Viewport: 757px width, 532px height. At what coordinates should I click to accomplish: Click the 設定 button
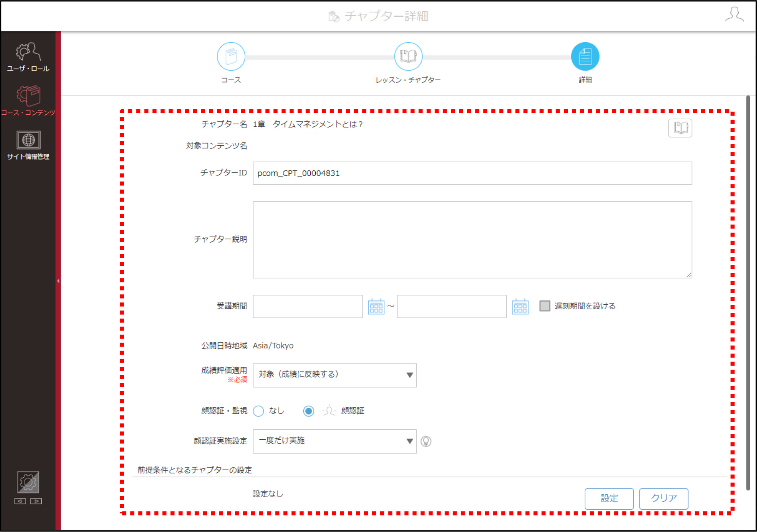point(609,498)
